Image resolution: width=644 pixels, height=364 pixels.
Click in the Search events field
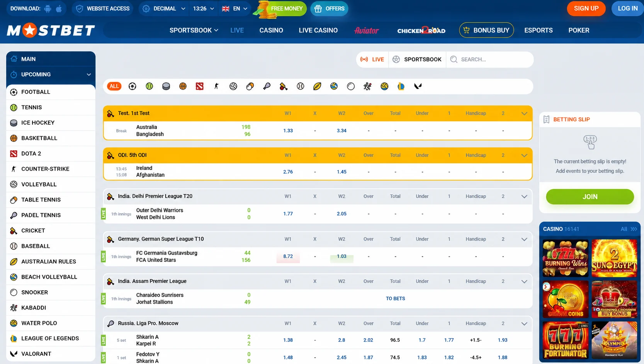click(x=490, y=59)
